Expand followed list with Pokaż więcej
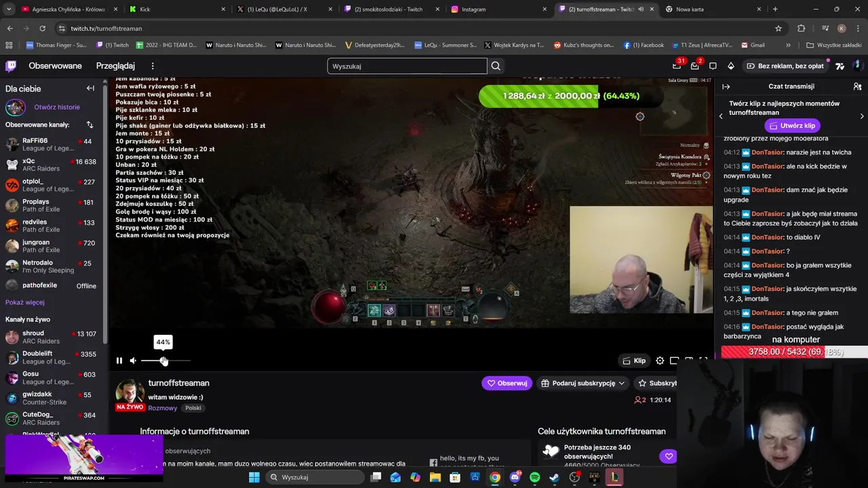868x488 pixels. coord(25,302)
